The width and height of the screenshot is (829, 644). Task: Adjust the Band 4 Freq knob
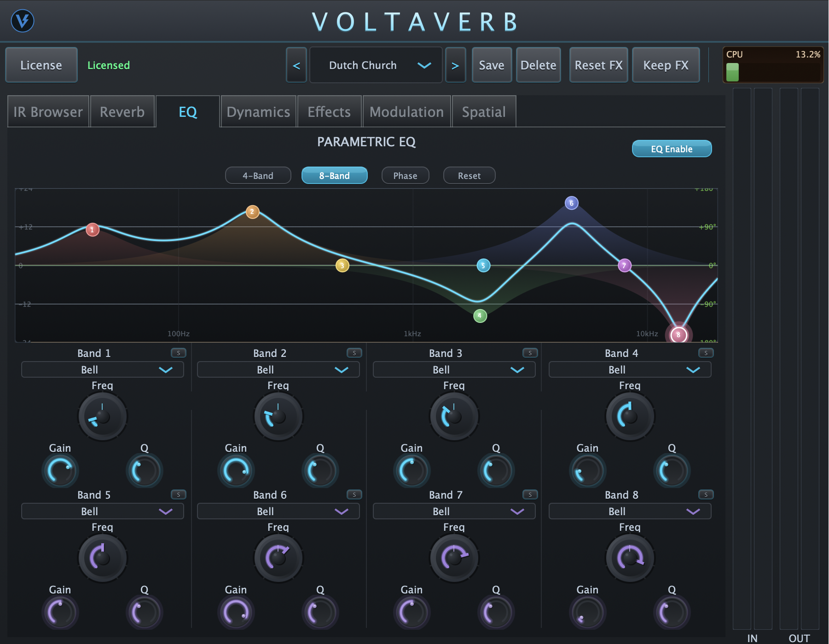coord(629,416)
